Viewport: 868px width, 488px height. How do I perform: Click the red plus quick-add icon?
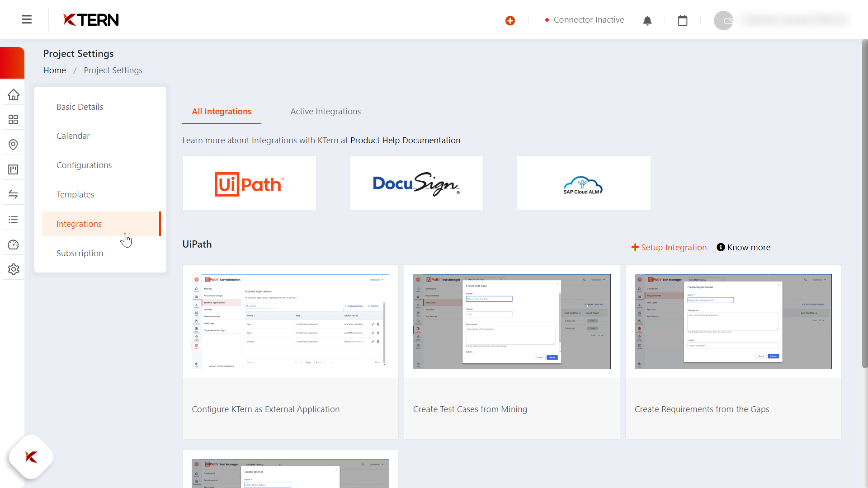(510, 20)
